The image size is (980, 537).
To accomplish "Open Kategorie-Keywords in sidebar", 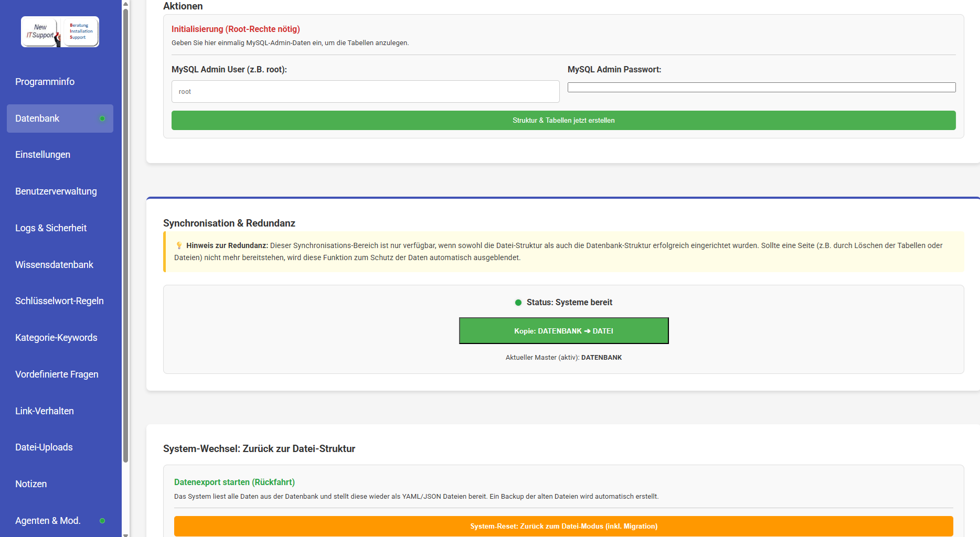I will pyautogui.click(x=56, y=338).
